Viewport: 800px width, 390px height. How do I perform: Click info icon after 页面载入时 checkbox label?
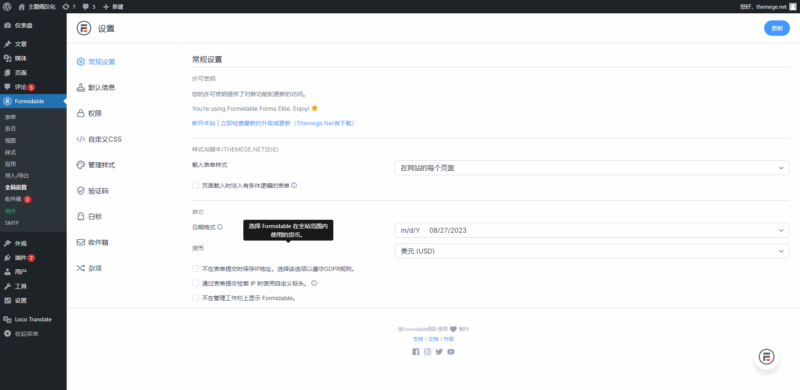point(294,185)
